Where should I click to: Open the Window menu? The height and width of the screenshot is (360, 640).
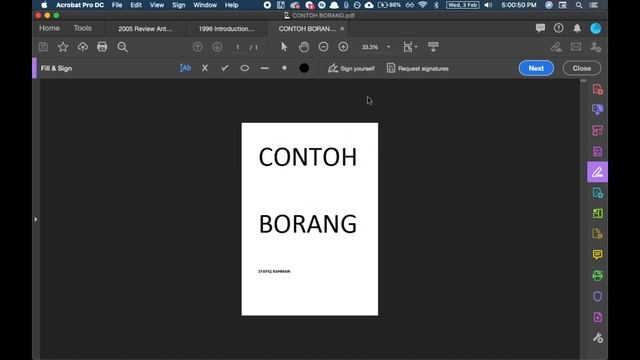(205, 5)
